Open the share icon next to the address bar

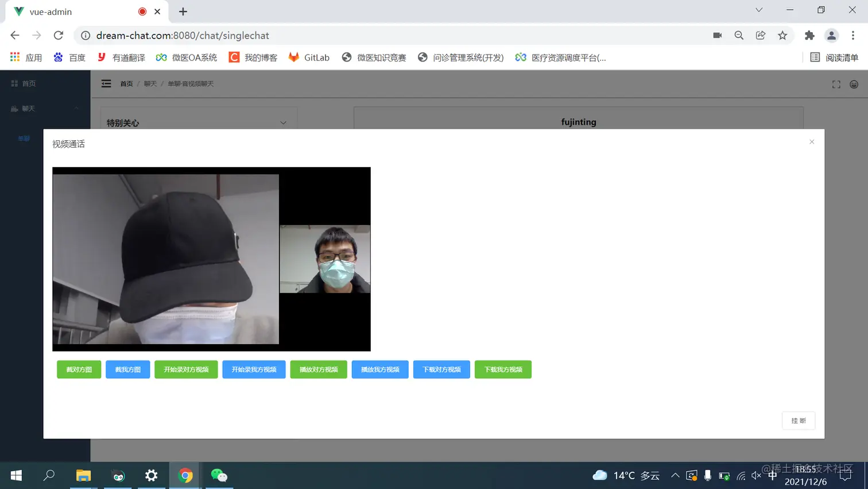pos(760,35)
